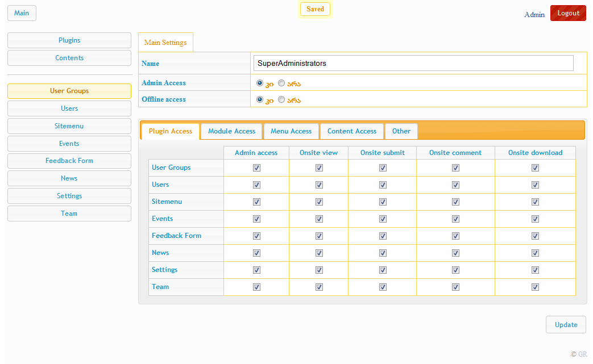Go to Feedback Form in sidebar
The height and width of the screenshot is (364, 593).
click(x=69, y=161)
